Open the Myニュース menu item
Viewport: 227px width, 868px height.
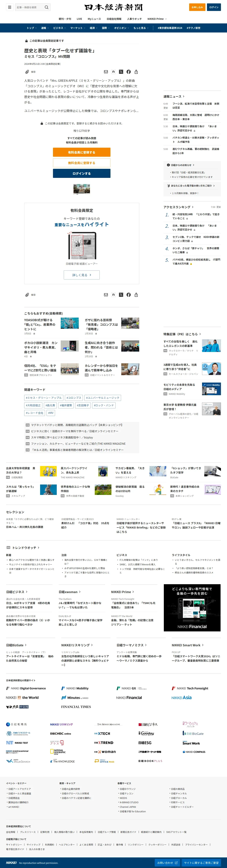click(x=94, y=19)
